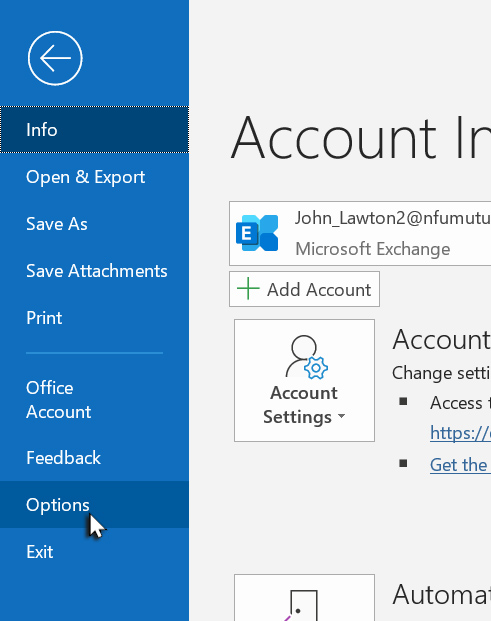Click the green plus Add Account icon
Screen dimensions: 491x621
coord(248,289)
